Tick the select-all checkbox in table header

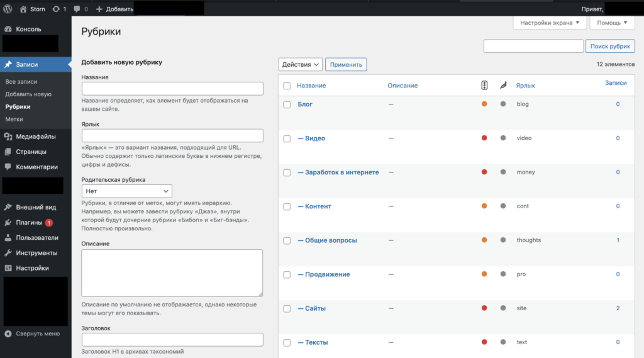point(287,86)
